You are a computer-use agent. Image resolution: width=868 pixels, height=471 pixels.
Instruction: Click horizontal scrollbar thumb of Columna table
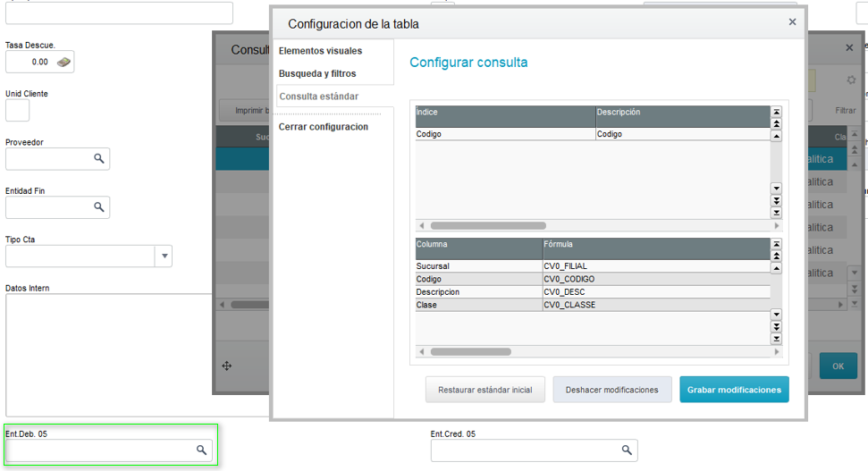(470, 352)
